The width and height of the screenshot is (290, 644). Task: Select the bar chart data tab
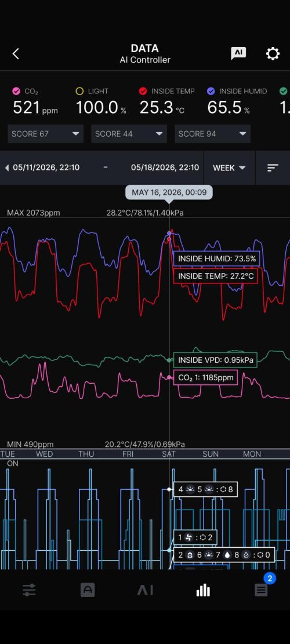pyautogui.click(x=203, y=591)
